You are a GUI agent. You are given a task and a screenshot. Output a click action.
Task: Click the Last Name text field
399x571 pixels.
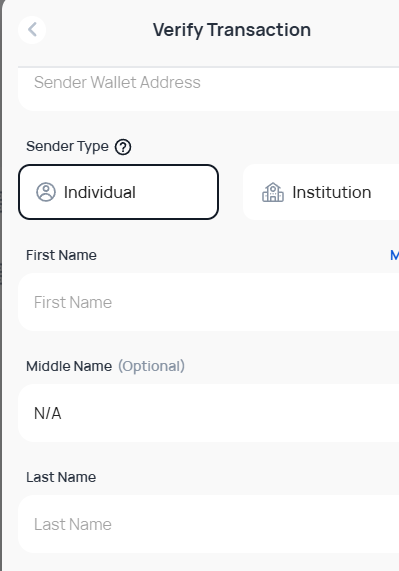tap(208, 524)
